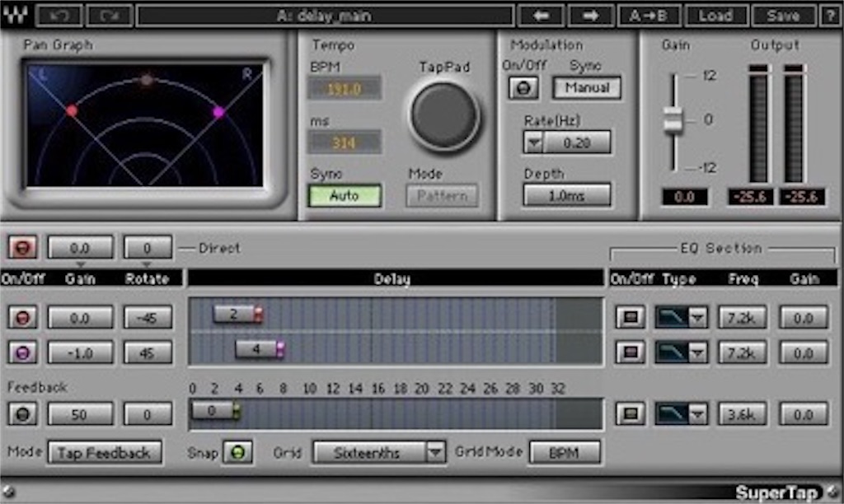Toggle purple tap 2 On/Off button
Screen dimensions: 844x504
tap(22, 352)
